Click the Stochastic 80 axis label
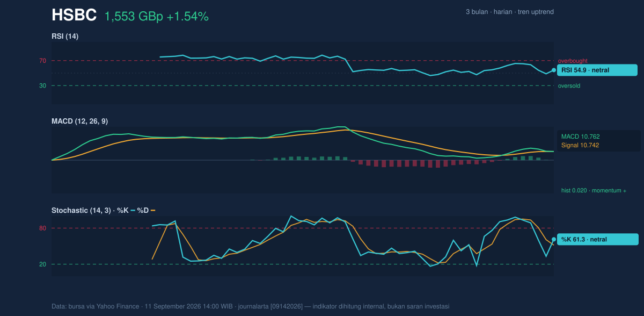This screenshot has width=644, height=316. (x=42, y=228)
